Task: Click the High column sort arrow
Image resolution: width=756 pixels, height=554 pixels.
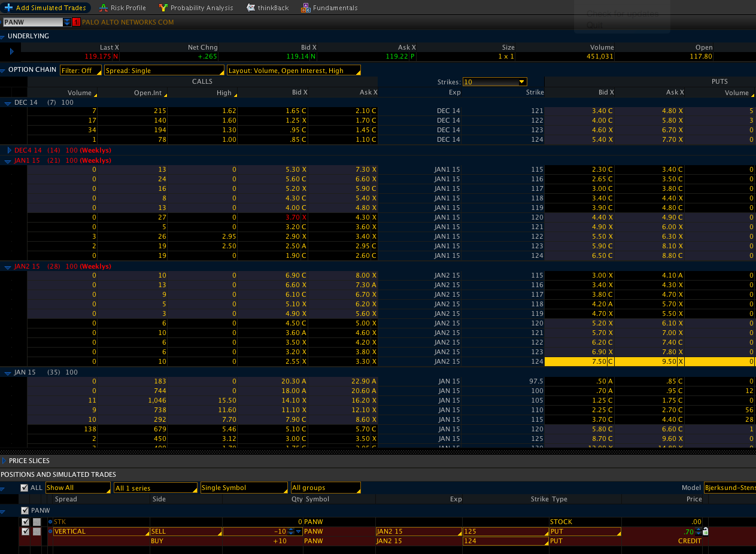Action: click(235, 94)
